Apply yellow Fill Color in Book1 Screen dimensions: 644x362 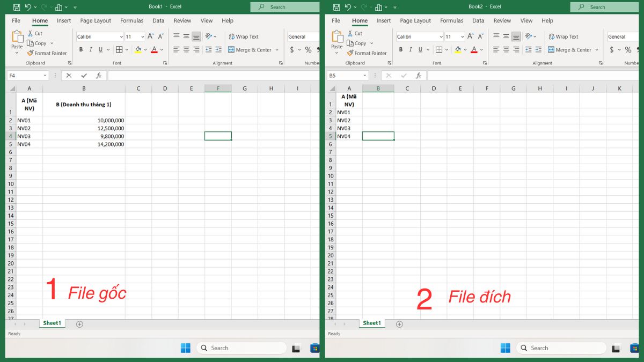(x=138, y=49)
